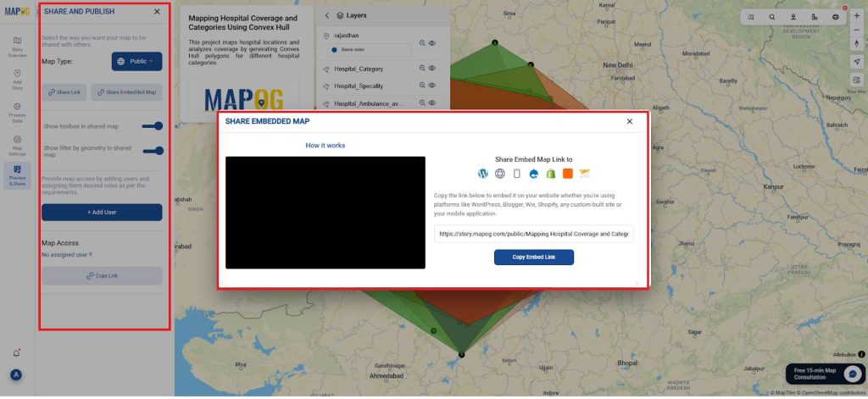Click the Copy Embed Link button

pyautogui.click(x=534, y=258)
